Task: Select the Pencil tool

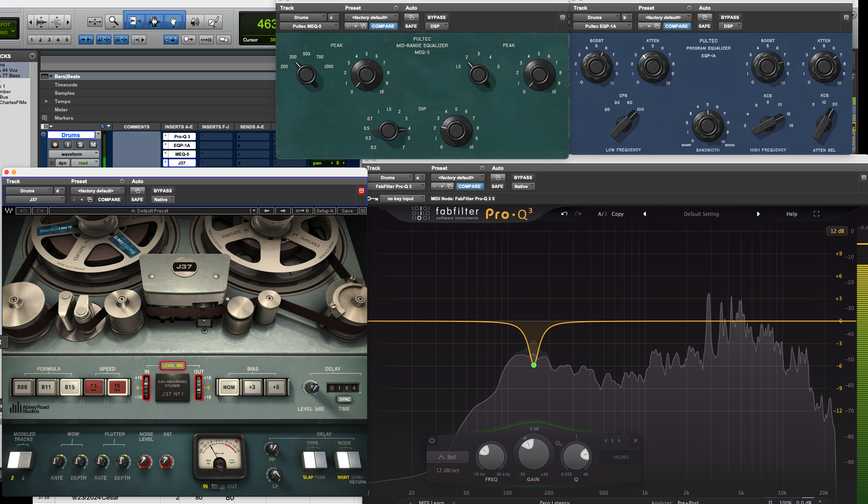Action: tap(214, 21)
